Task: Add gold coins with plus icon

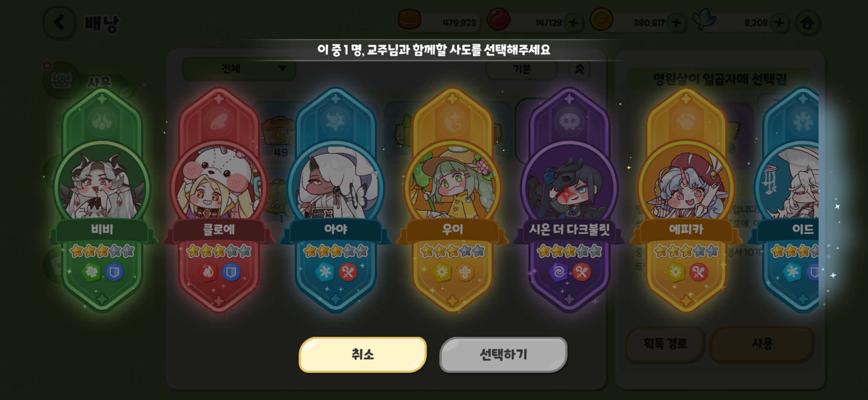Action: (676, 23)
